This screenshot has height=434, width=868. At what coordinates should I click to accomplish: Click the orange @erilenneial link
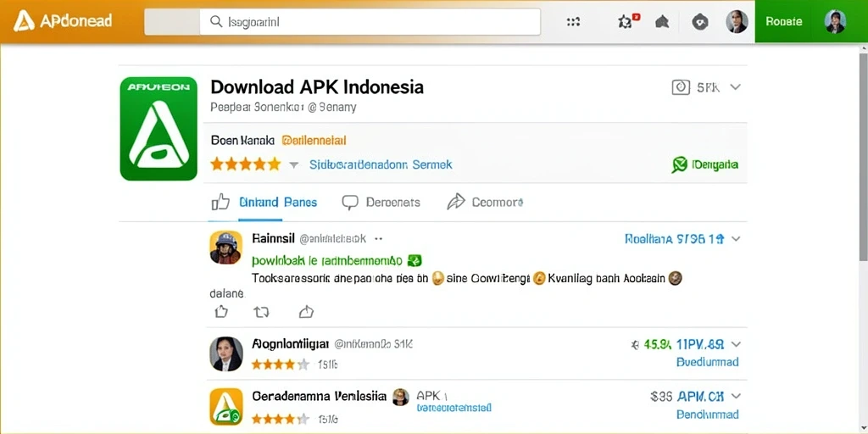[x=314, y=141]
